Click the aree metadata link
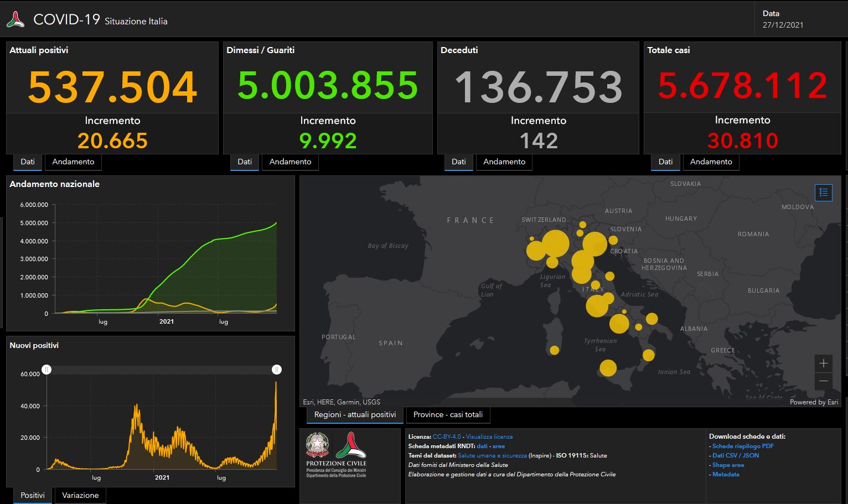The image size is (848, 504). [498, 446]
